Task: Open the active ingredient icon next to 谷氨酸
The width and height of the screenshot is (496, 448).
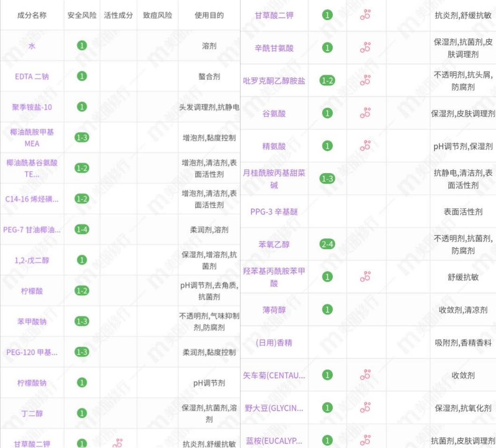Action: click(365, 113)
